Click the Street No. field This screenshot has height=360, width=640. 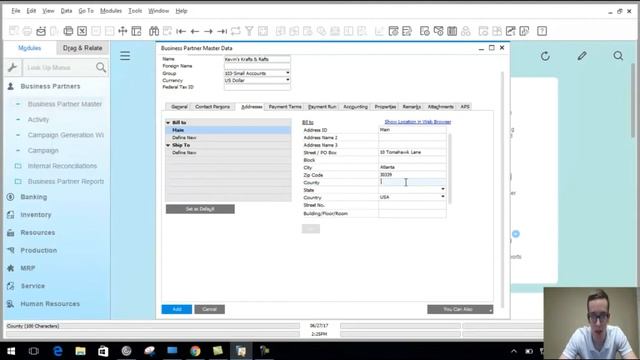(412, 205)
